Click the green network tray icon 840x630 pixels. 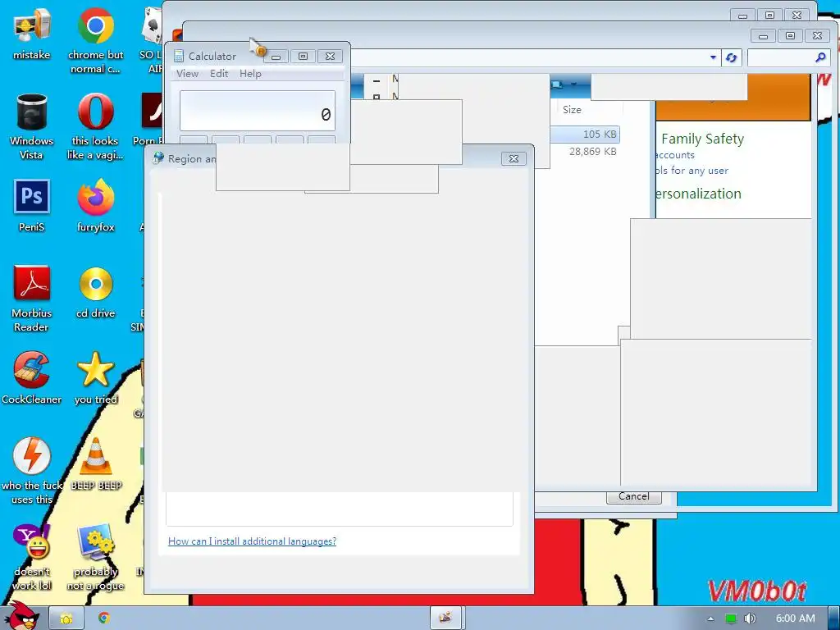click(730, 619)
